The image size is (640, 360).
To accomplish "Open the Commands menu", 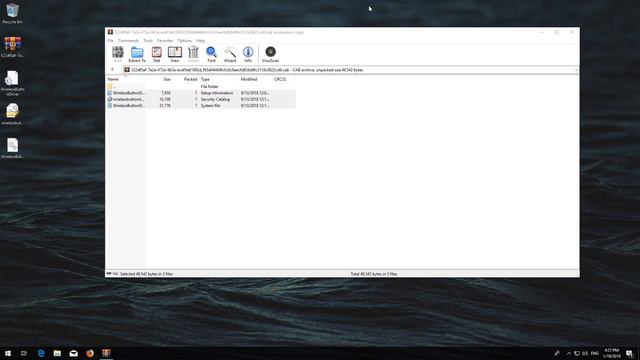I will tap(128, 40).
